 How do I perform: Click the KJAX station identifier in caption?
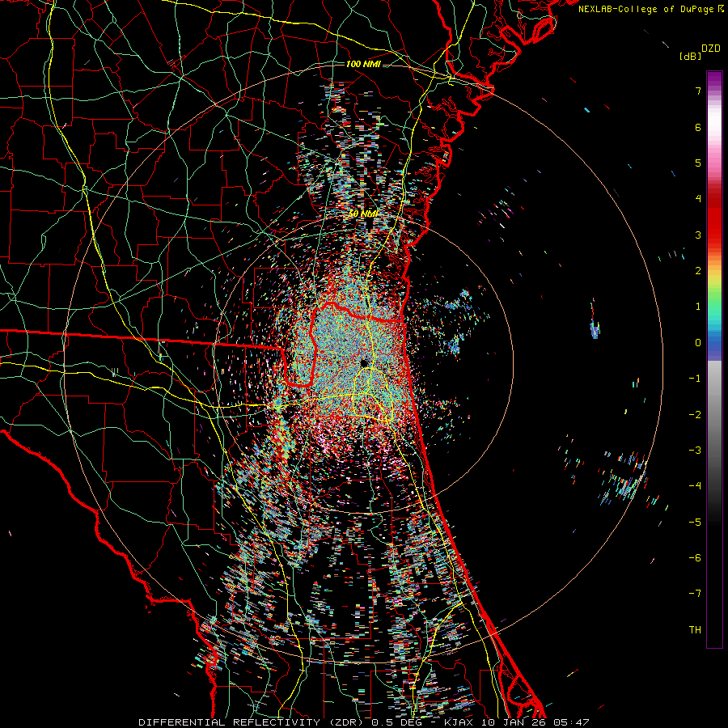459,722
